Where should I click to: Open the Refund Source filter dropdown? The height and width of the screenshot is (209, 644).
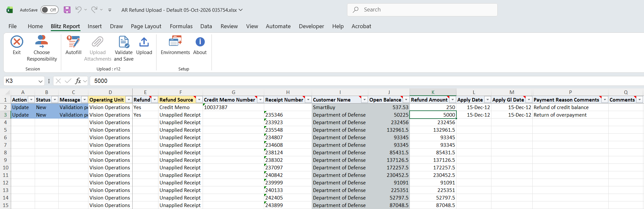(x=199, y=100)
